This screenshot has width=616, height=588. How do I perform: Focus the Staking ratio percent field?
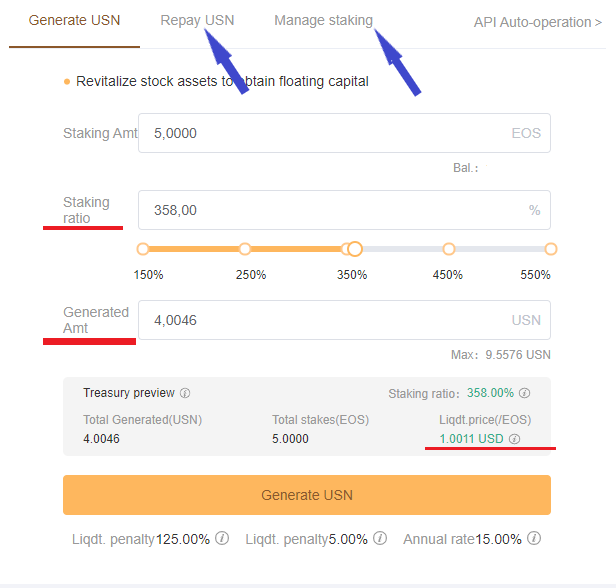click(x=344, y=210)
